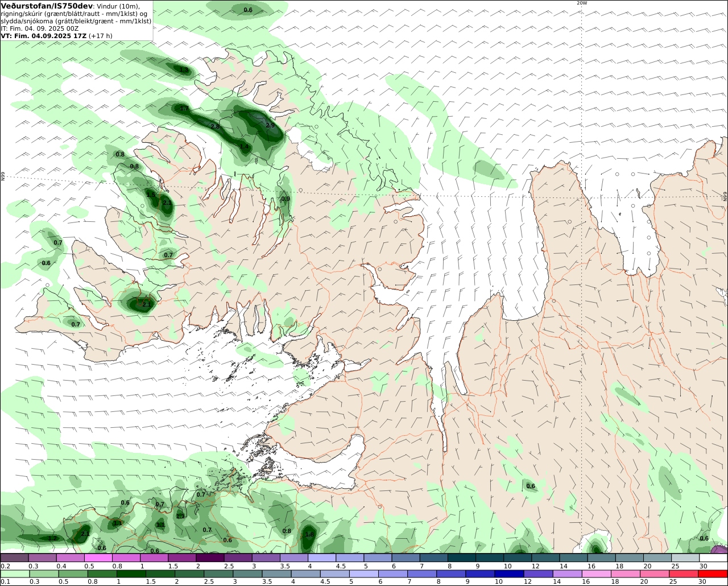728x586 pixels.
Task: Click the Veðurstofan/IS750dev title text
Action: [x=47, y=6]
